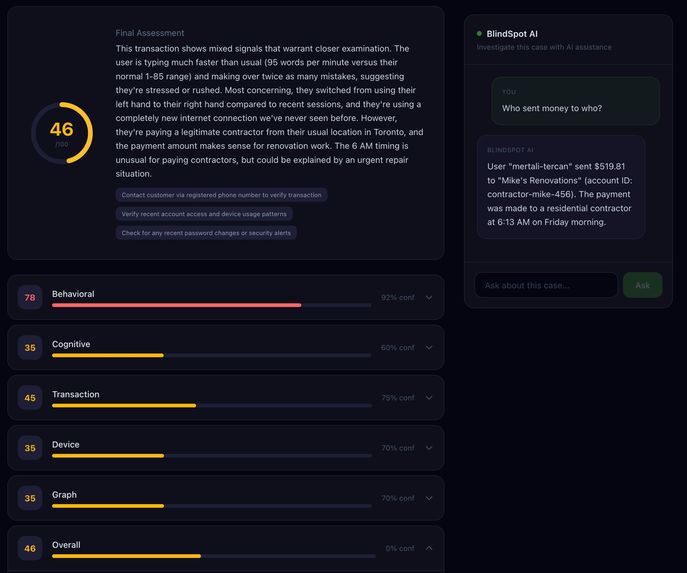The height and width of the screenshot is (573, 687).
Task: Select the Verify recent account access recommendation
Action: 204,214
